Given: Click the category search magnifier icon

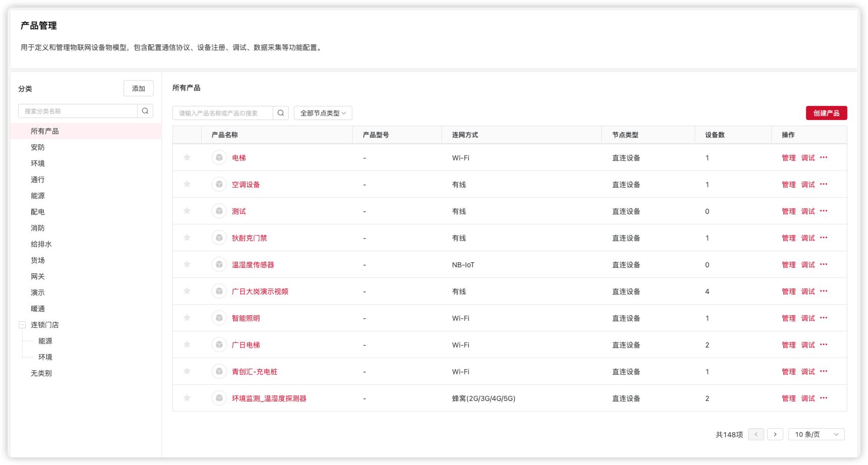Looking at the screenshot, I should click(x=145, y=111).
